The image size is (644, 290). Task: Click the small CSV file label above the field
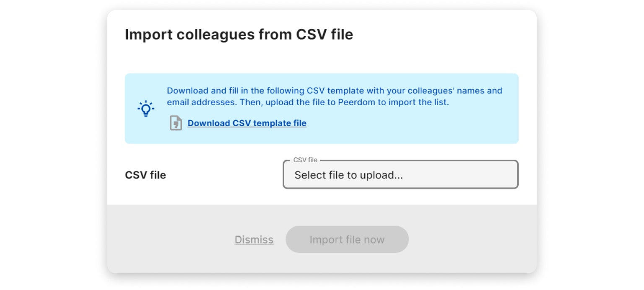pyautogui.click(x=305, y=160)
